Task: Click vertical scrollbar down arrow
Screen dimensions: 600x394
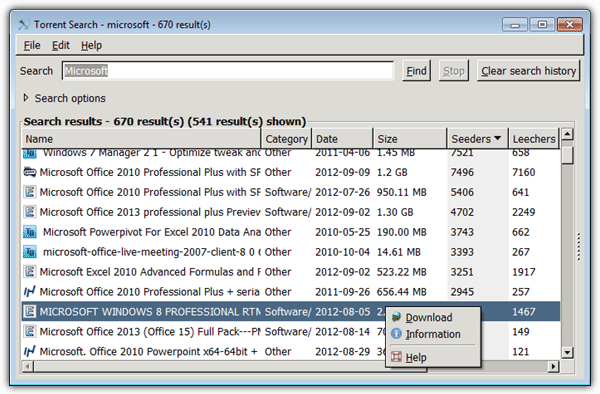Action: 567,352
